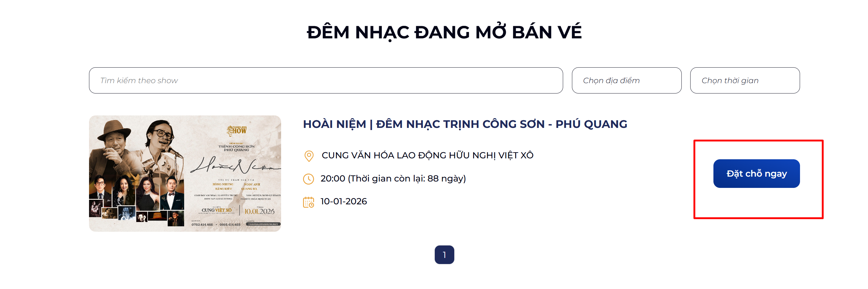Image resolution: width=868 pixels, height=289 pixels.
Task: Click the "Đêm nhạc đang mở bán vé" heading
Action: [444, 32]
